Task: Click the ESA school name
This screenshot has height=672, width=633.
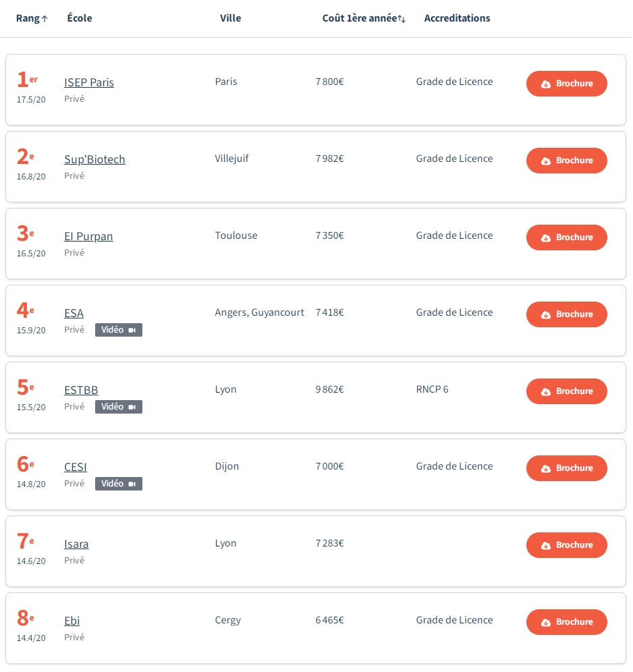Action: pos(74,313)
